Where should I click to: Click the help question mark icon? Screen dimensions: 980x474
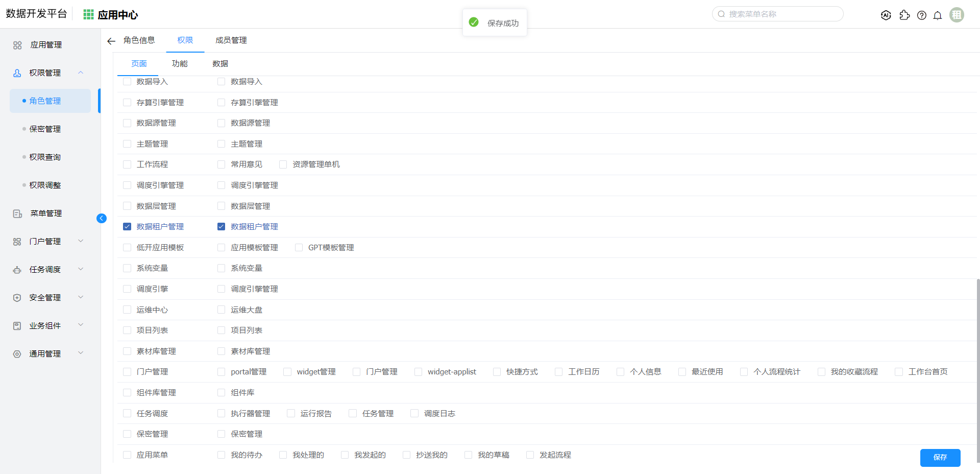[x=921, y=15]
